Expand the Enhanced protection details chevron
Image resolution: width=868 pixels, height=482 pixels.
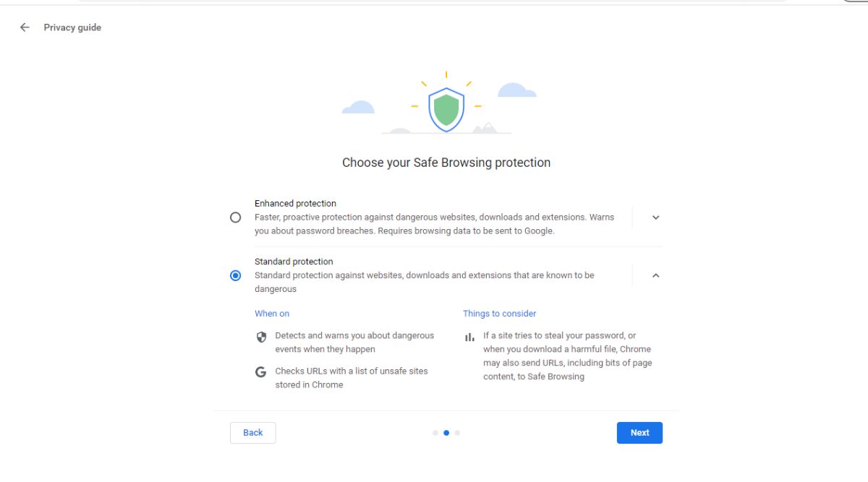[655, 217]
